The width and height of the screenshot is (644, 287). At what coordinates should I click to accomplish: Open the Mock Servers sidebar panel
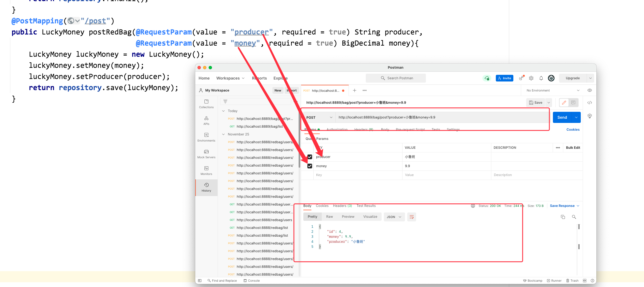(206, 154)
